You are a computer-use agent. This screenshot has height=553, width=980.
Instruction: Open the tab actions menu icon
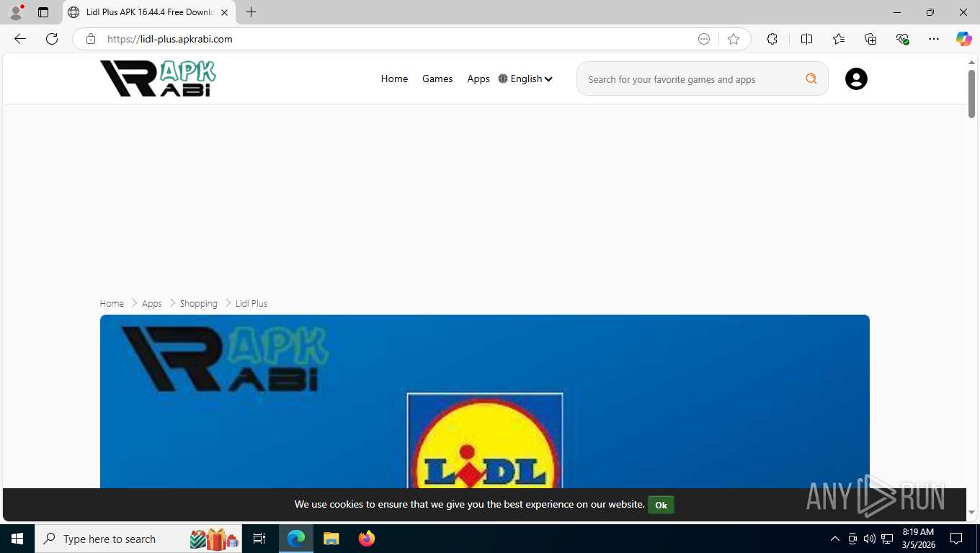(x=43, y=12)
